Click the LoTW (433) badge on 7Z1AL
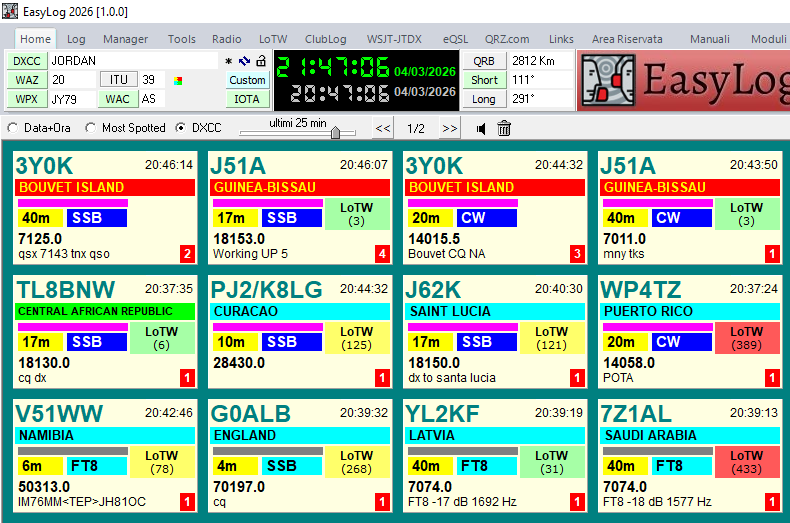This screenshot has width=790, height=523. [747, 462]
